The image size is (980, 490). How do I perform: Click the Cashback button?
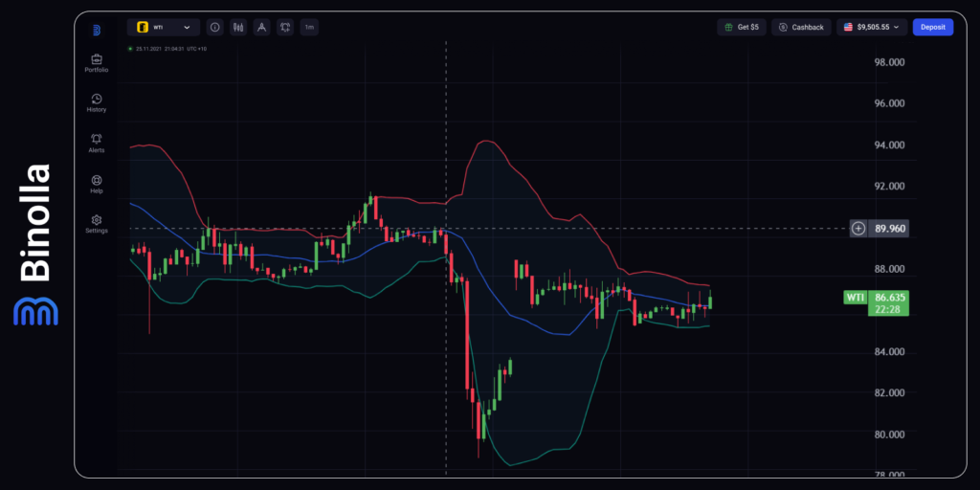click(x=801, y=27)
